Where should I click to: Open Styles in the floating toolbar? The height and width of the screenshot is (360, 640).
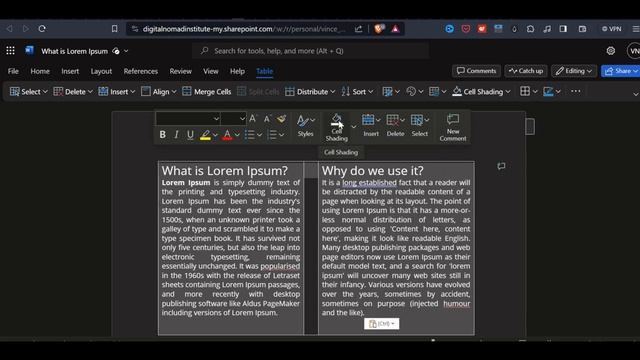pyautogui.click(x=306, y=126)
